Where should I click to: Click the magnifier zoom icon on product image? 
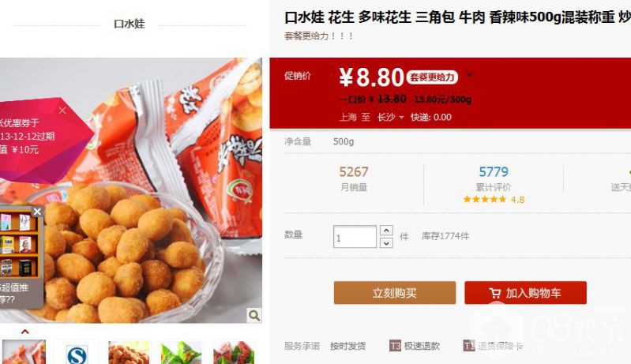coord(254,315)
